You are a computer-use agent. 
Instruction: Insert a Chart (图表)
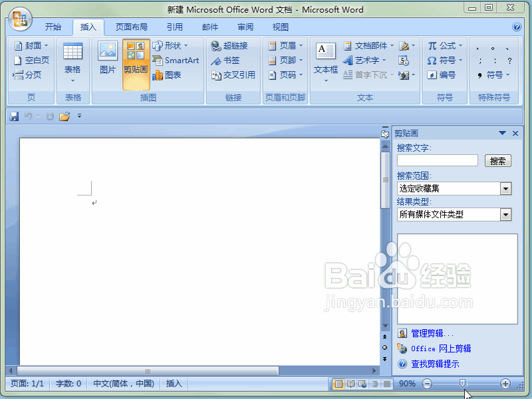[167, 75]
